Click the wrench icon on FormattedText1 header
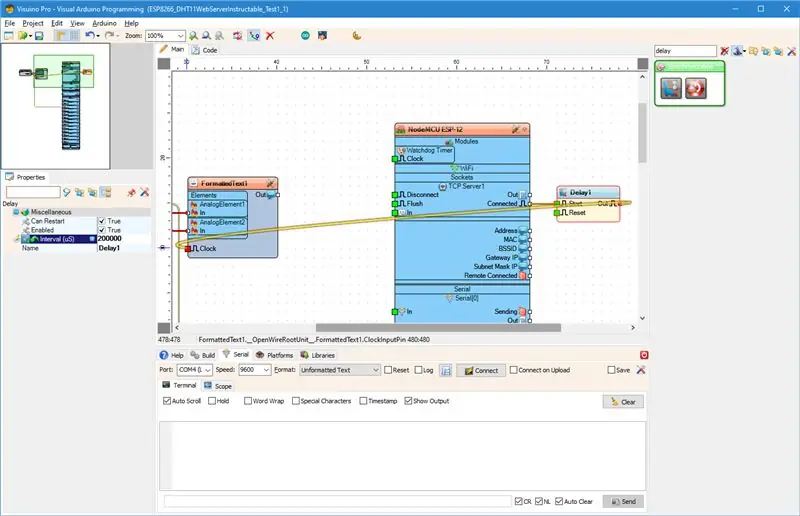The image size is (800, 516). pyautogui.click(x=270, y=183)
